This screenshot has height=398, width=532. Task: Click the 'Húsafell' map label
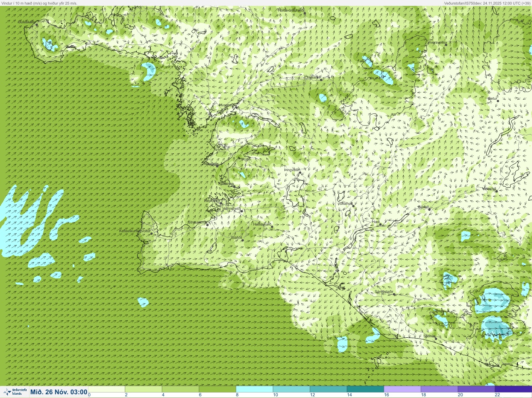click(x=313, y=77)
